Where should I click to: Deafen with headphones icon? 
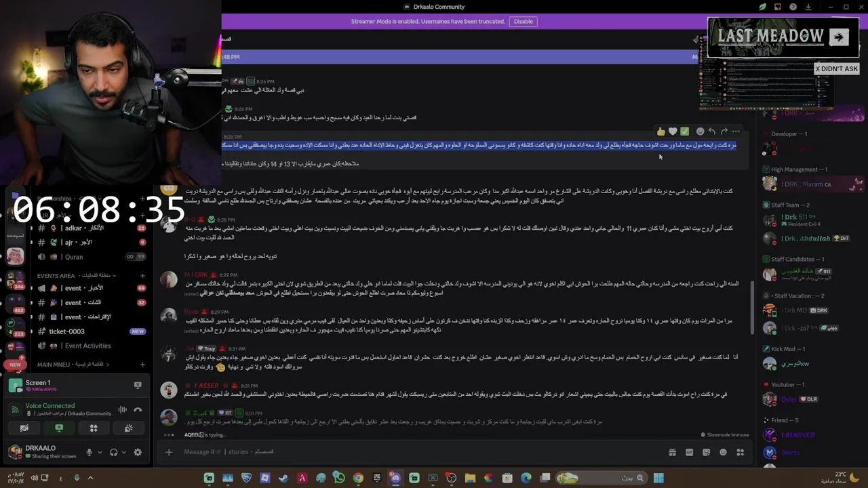click(114, 452)
